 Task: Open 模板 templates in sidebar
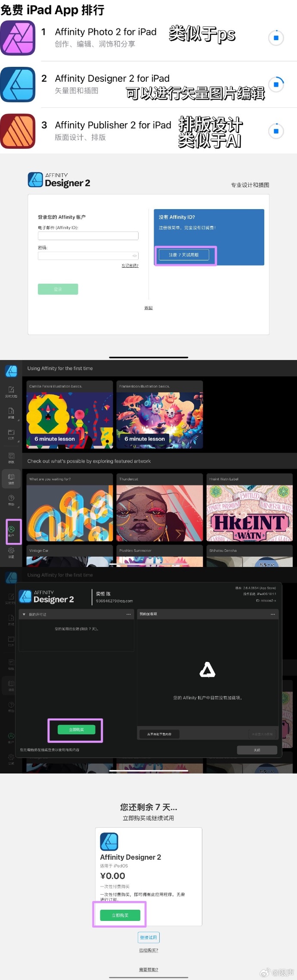[11, 458]
